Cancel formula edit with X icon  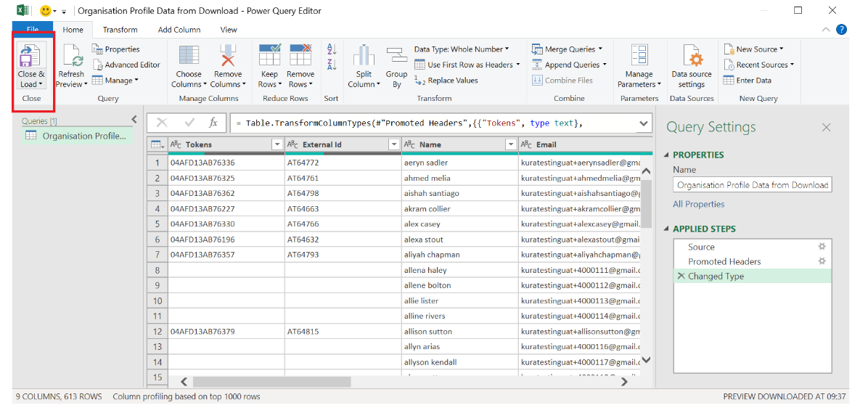pyautogui.click(x=162, y=123)
